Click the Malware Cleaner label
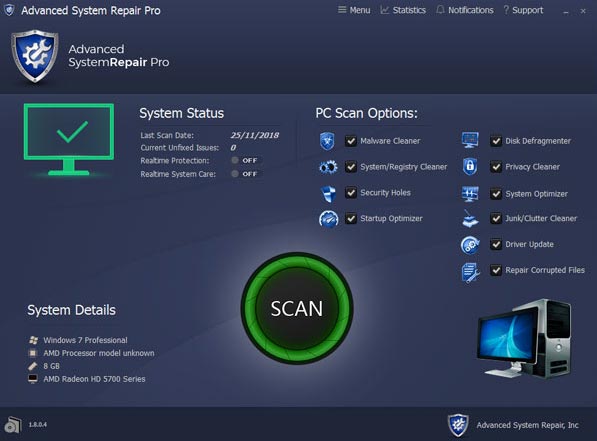Viewport: 597px width, 441px height. (390, 141)
